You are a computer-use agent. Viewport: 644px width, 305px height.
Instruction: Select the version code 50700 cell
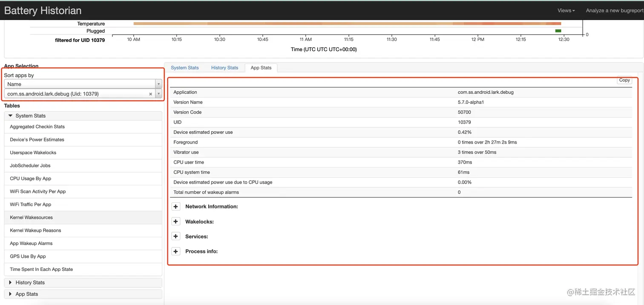point(464,112)
